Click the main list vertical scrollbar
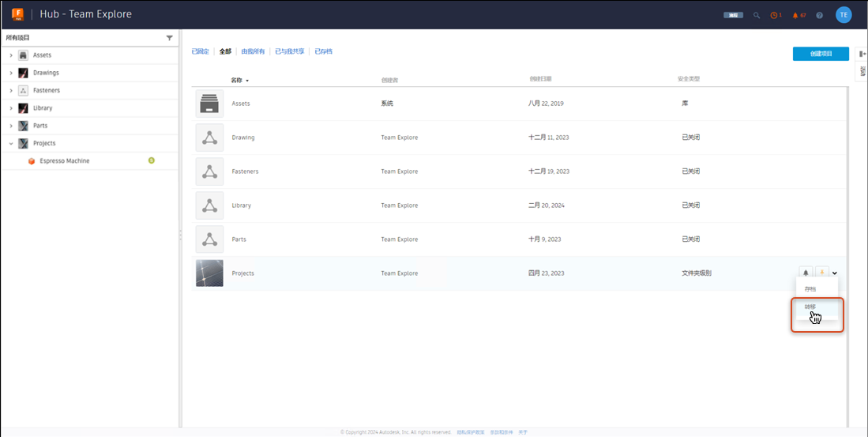This screenshot has width=868, height=437. (848, 258)
